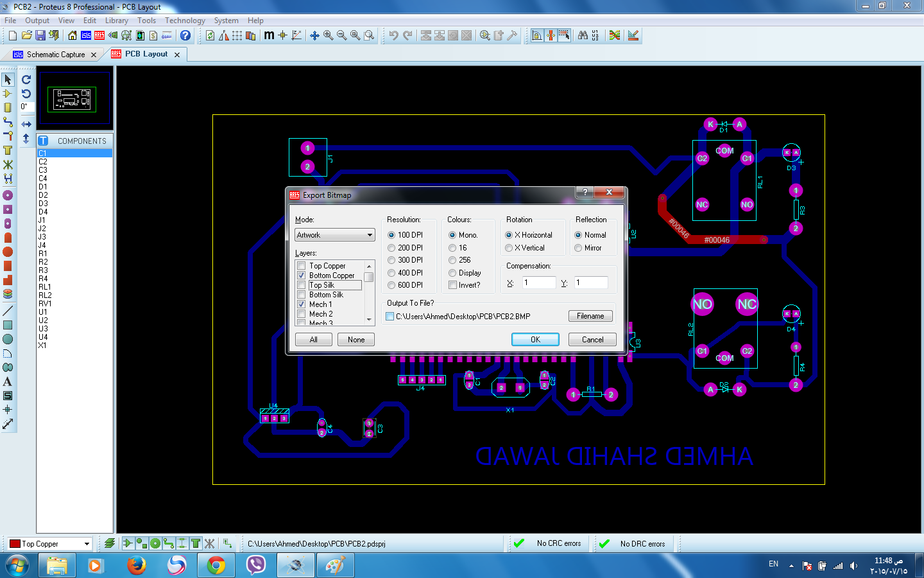The width and height of the screenshot is (924, 578).
Task: Choose 256 colours option
Action: click(x=452, y=260)
